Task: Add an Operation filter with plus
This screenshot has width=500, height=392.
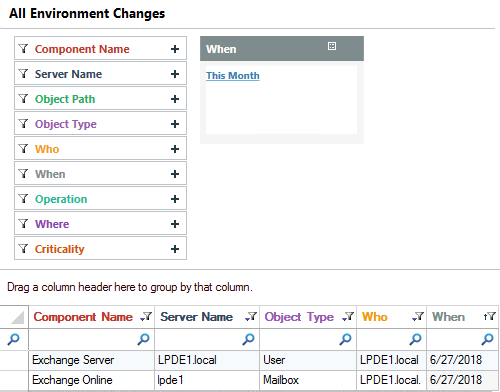Action: click(x=175, y=199)
